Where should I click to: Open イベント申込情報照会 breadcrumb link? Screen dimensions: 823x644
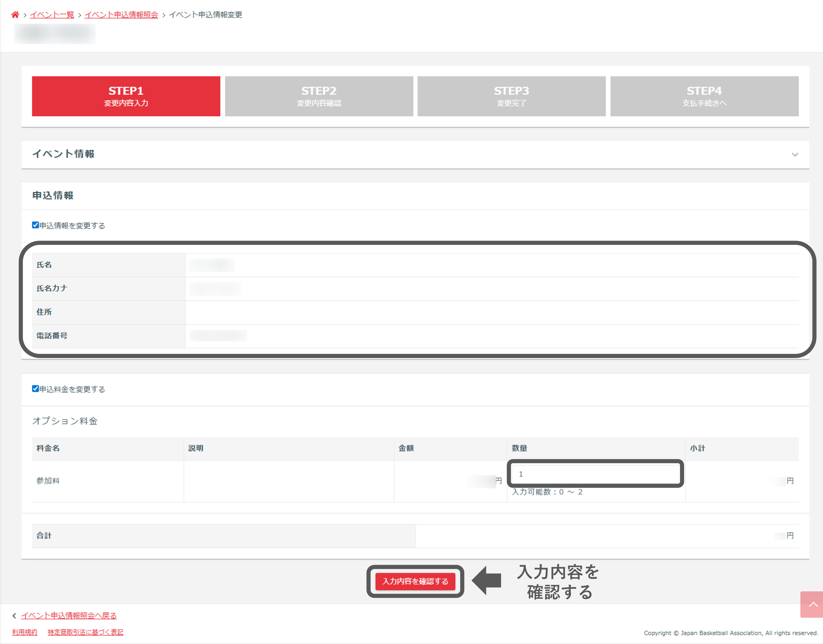tap(121, 15)
